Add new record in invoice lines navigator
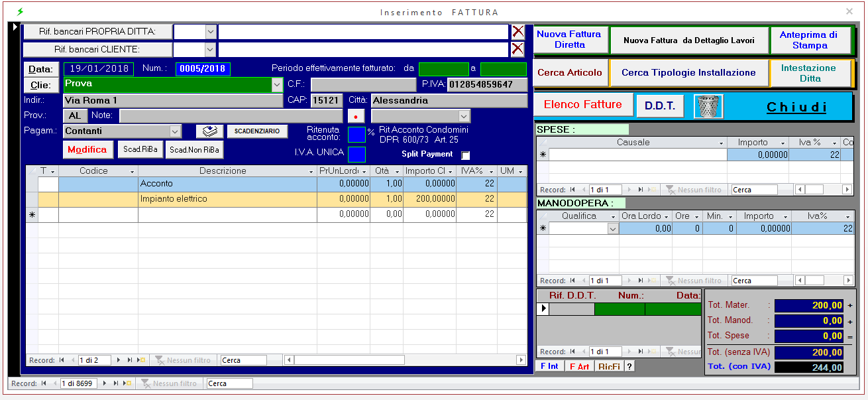Screen dimensions: 868x400 pyautogui.click(x=141, y=360)
